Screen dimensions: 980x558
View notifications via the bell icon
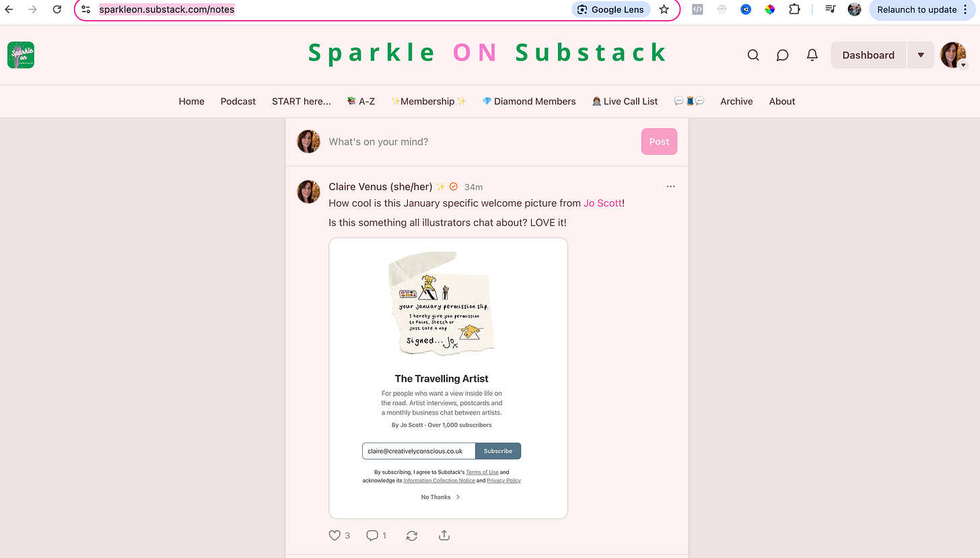tap(812, 55)
